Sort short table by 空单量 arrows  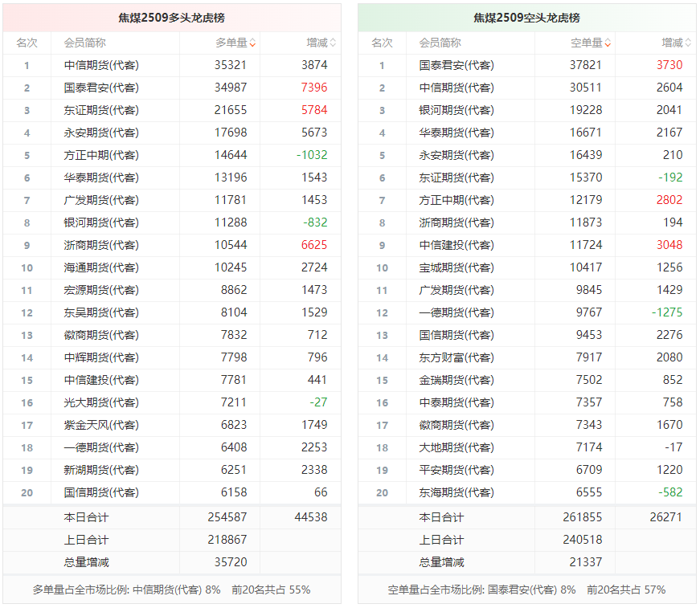coord(608,43)
